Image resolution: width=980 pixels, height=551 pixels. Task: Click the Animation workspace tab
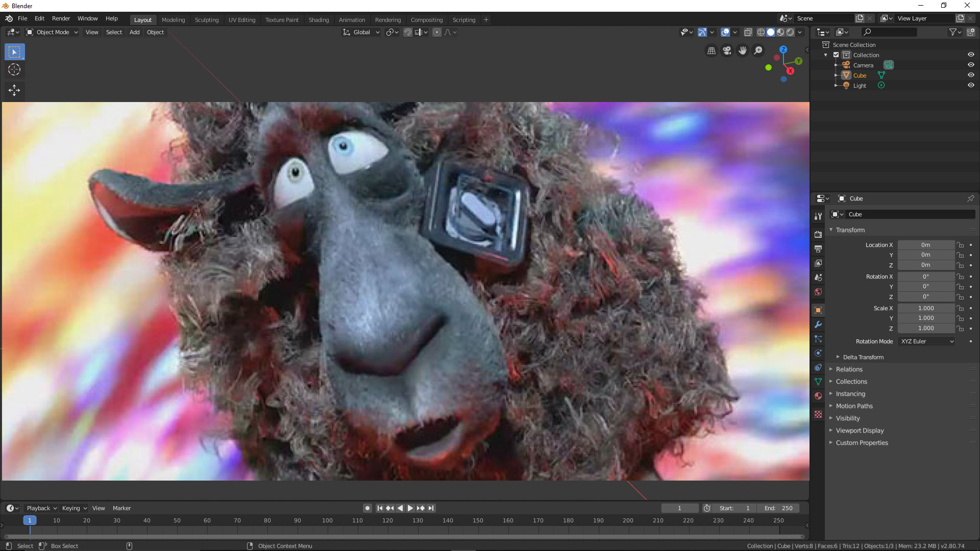point(351,19)
